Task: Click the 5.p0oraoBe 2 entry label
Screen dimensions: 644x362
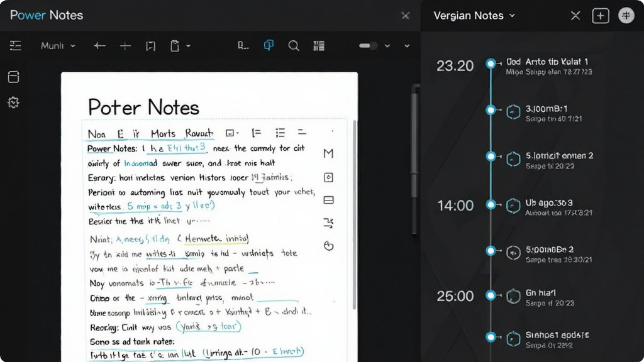Action: [x=550, y=250]
